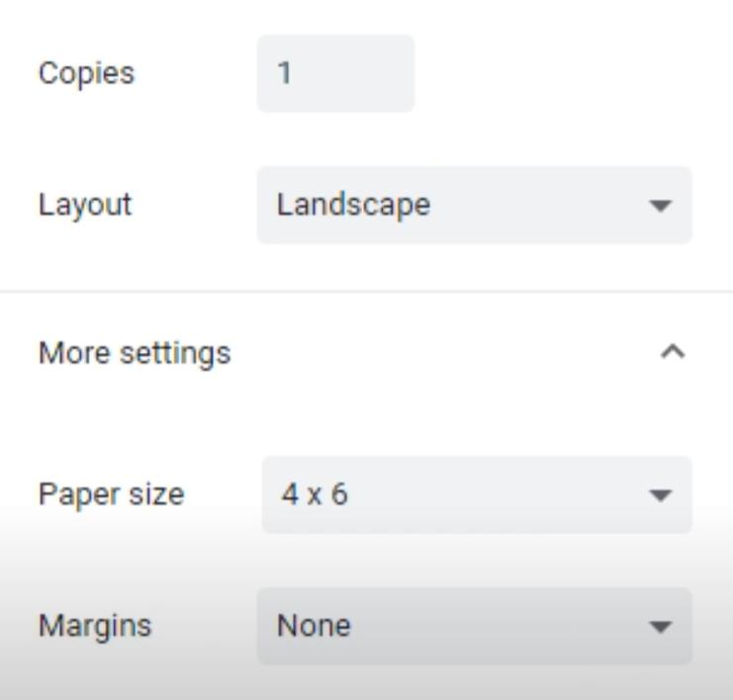The image size is (733, 700).
Task: Open the Layout dropdown
Action: [474, 206]
